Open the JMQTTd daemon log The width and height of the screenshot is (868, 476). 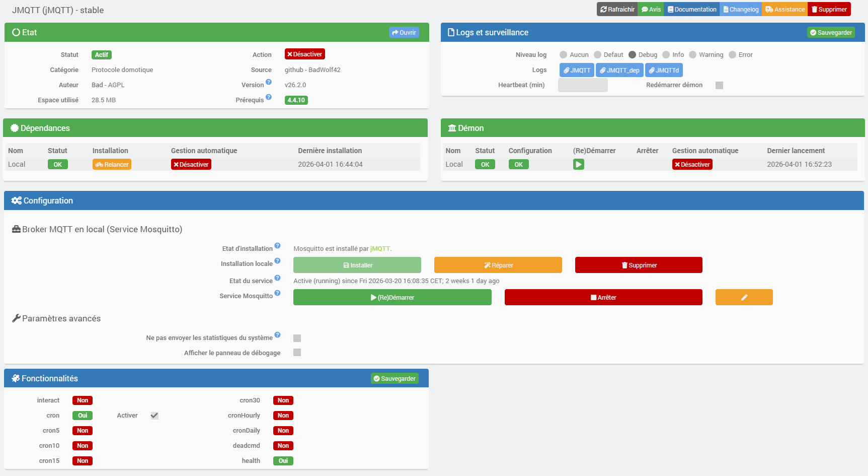pos(663,70)
